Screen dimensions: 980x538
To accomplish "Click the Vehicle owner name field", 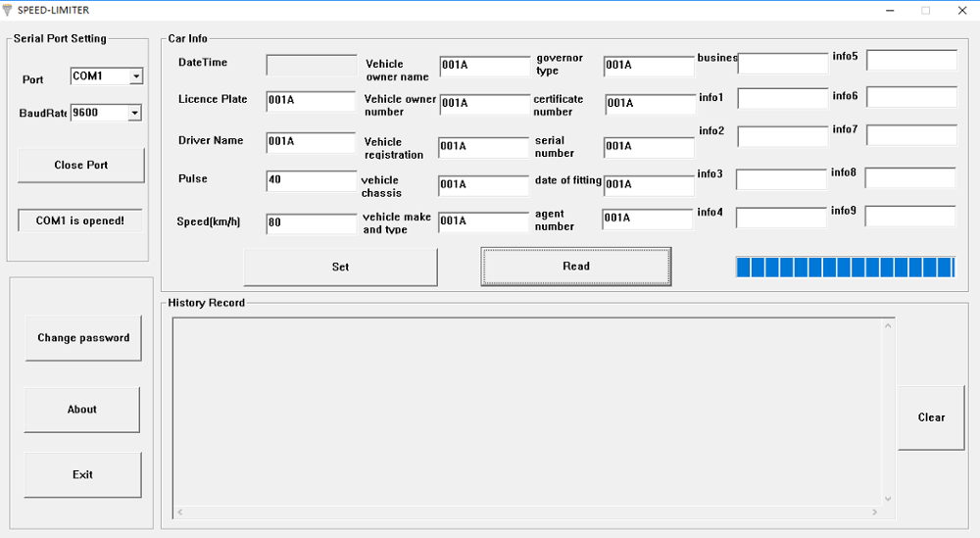I will 484,66.
